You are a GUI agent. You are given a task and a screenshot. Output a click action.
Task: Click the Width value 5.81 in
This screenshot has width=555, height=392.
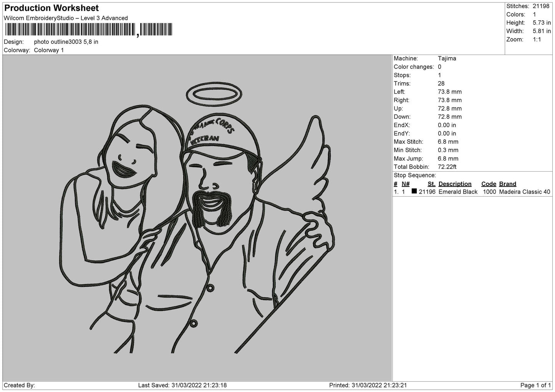point(542,31)
